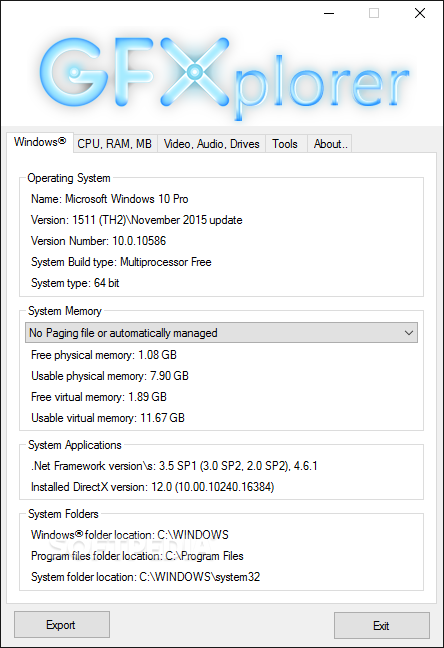
Task: Expand the paging file dropdown
Action: (x=222, y=333)
